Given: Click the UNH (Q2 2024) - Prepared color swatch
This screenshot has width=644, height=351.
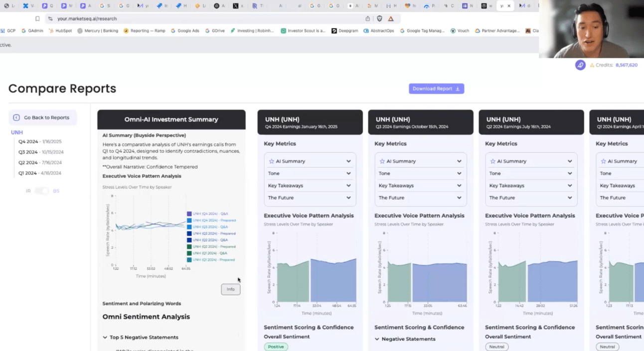Looking at the screenshot, I should tap(189, 246).
